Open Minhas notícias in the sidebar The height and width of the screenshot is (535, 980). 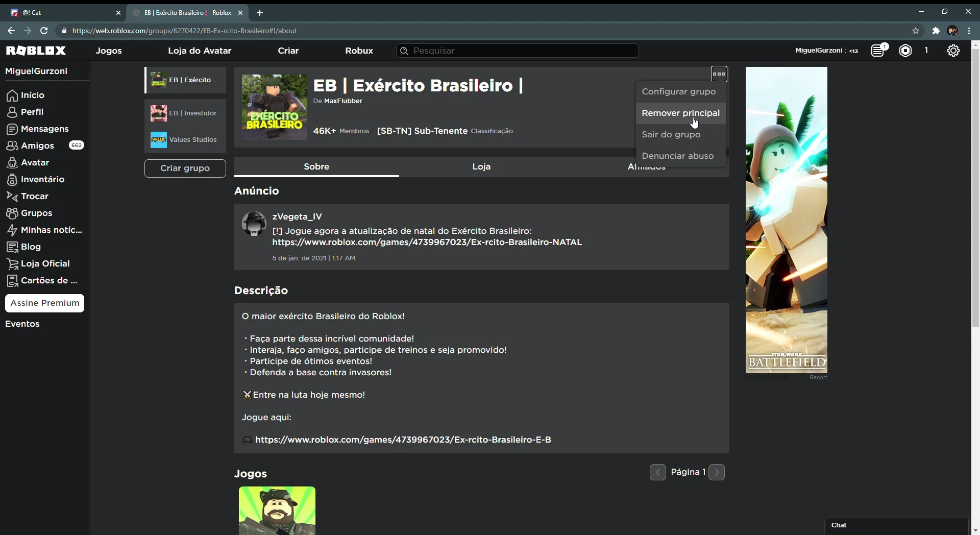click(x=44, y=230)
